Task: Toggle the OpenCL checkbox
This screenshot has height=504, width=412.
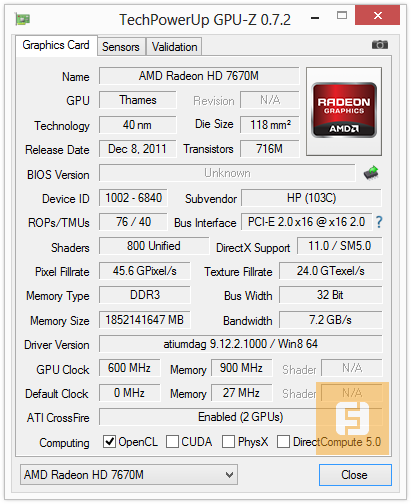Action: 109,441
